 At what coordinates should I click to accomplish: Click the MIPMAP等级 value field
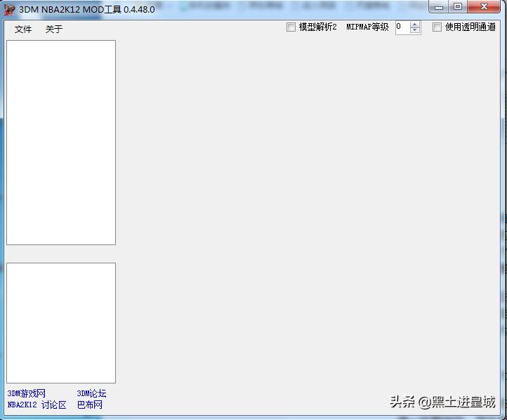click(402, 27)
